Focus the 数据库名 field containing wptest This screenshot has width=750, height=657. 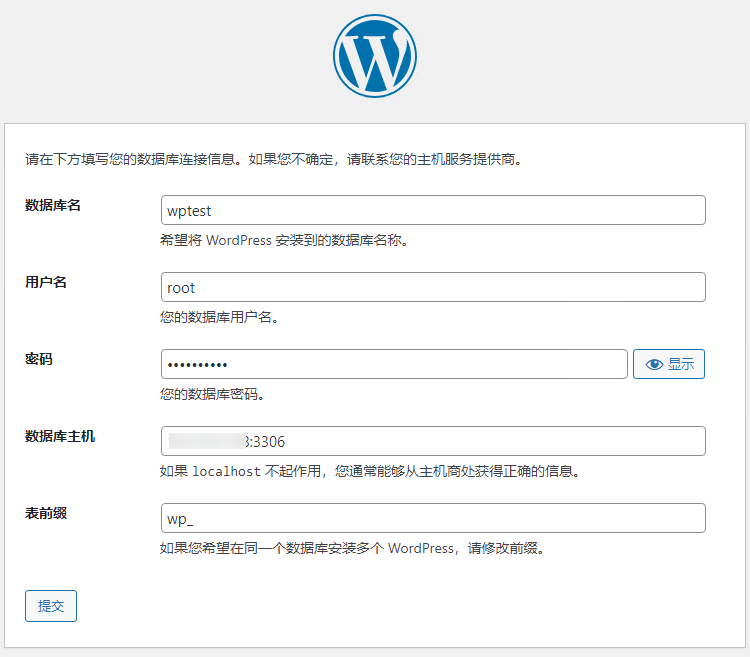(433, 210)
